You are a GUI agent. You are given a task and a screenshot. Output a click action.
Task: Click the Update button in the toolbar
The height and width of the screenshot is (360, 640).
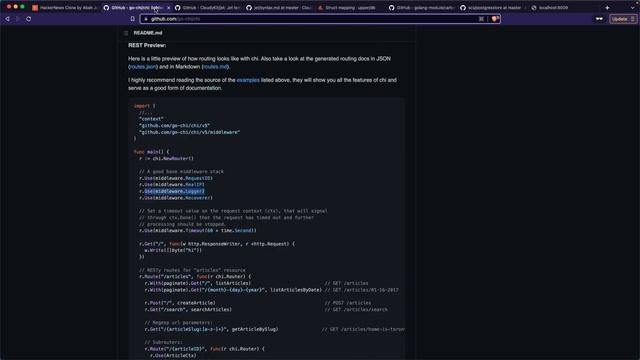point(622,19)
